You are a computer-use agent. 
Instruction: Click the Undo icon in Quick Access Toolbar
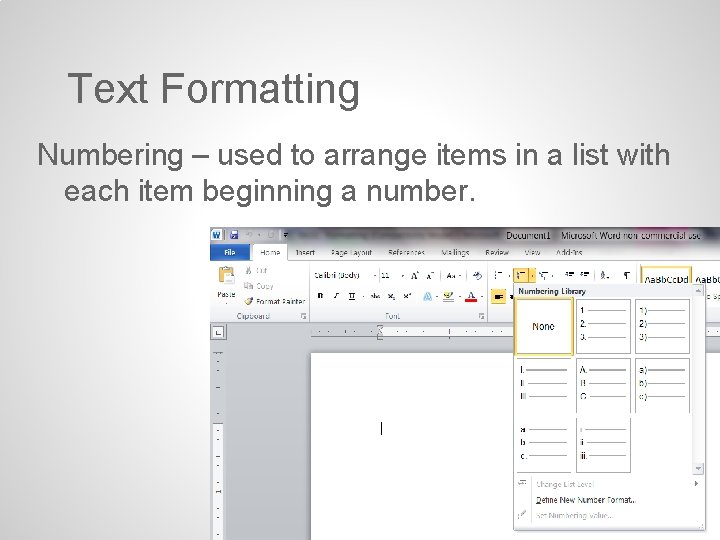[249, 235]
